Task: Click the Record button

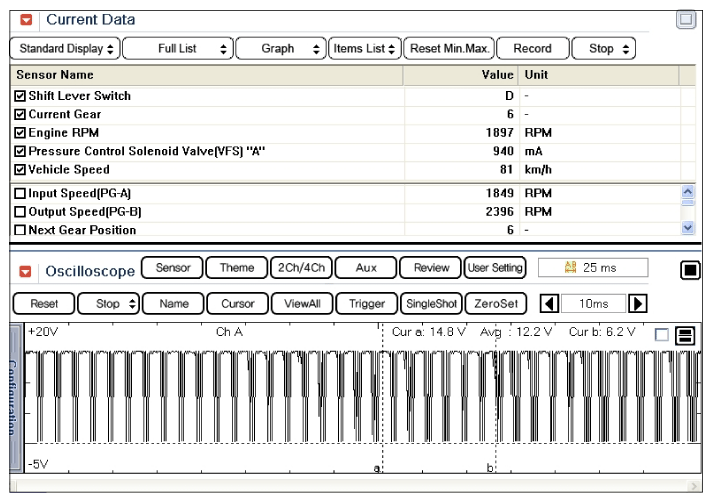Action: click(533, 49)
